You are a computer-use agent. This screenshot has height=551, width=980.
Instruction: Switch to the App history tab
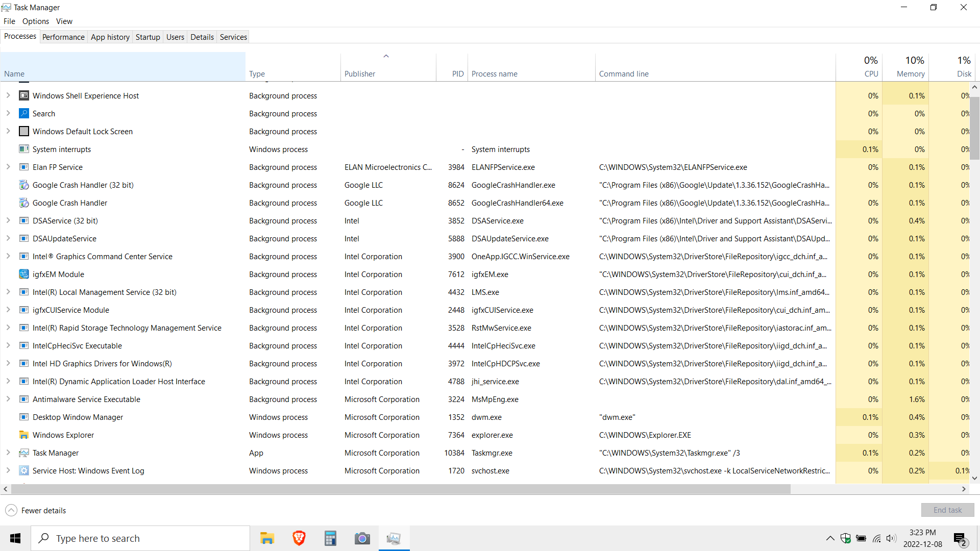[x=110, y=37]
